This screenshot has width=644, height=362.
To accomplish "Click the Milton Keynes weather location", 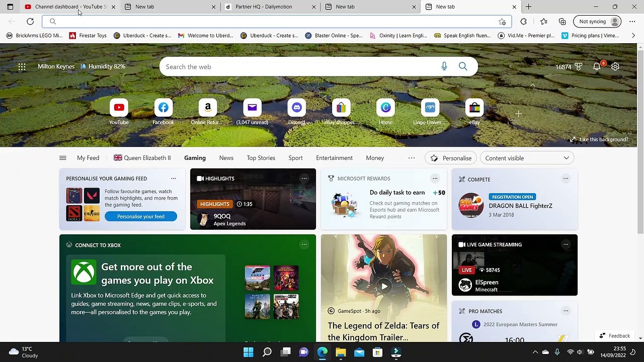I will coord(56,66).
